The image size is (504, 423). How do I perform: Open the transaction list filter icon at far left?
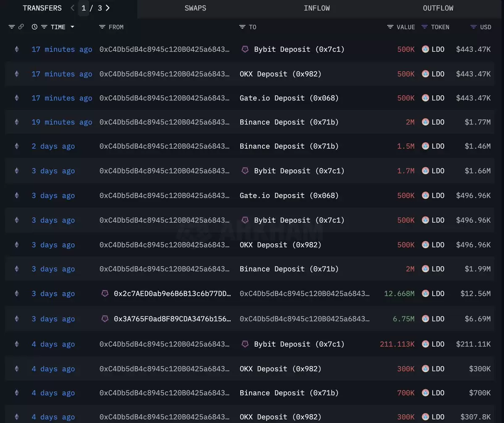pos(11,27)
